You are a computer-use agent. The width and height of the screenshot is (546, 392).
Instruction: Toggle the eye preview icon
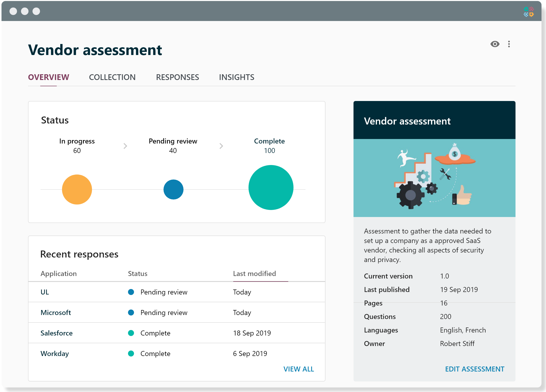click(495, 44)
